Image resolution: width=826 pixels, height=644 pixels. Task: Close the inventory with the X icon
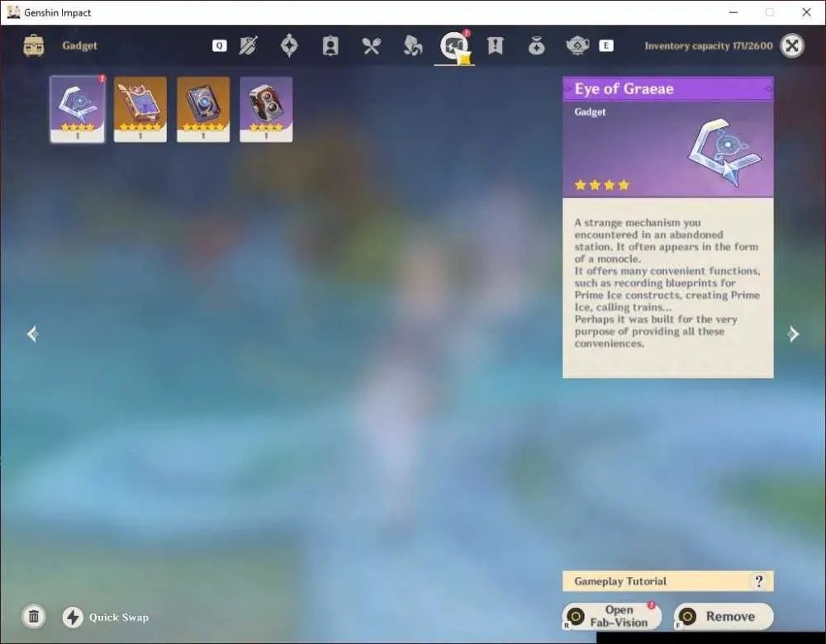pos(792,45)
